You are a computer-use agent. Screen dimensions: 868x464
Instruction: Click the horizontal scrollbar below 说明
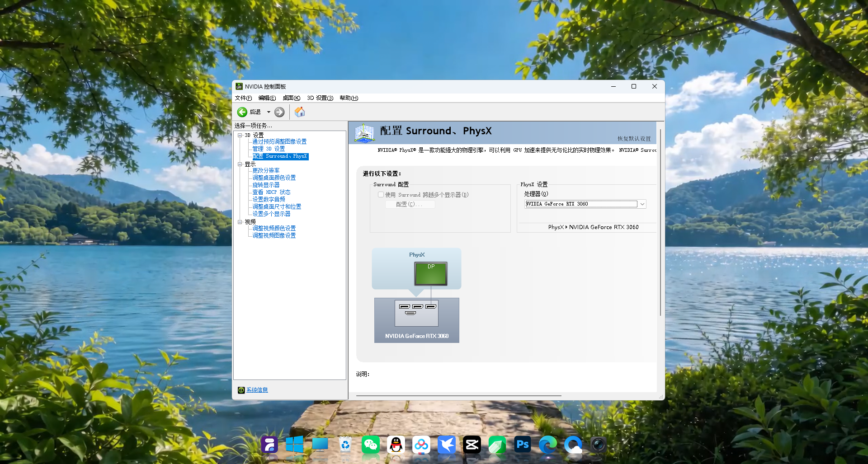(459, 396)
